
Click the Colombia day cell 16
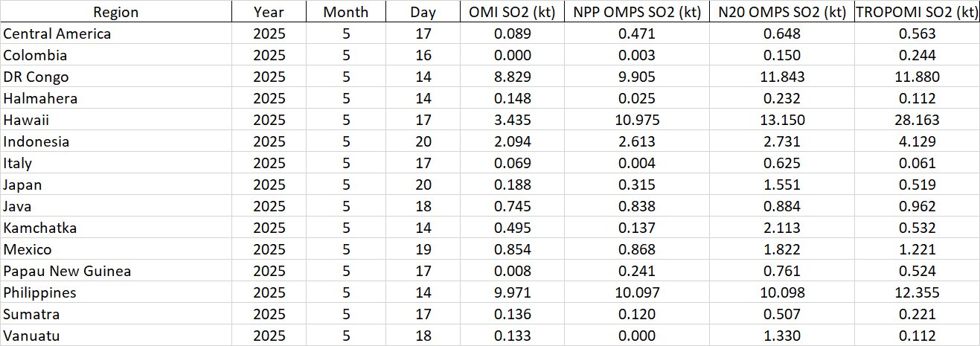click(423, 55)
